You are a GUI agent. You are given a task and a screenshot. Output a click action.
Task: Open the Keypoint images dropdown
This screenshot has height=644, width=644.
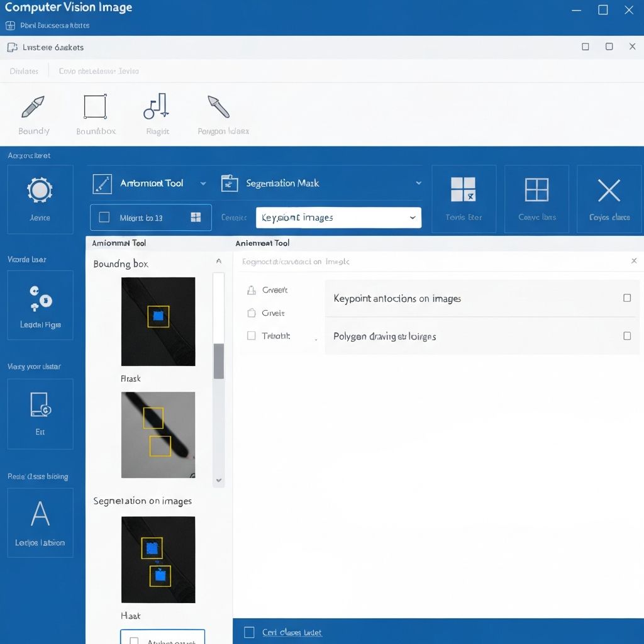click(338, 218)
